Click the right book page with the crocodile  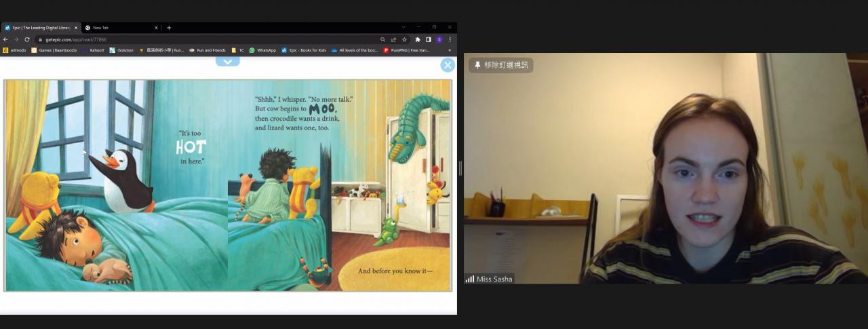coord(339,185)
